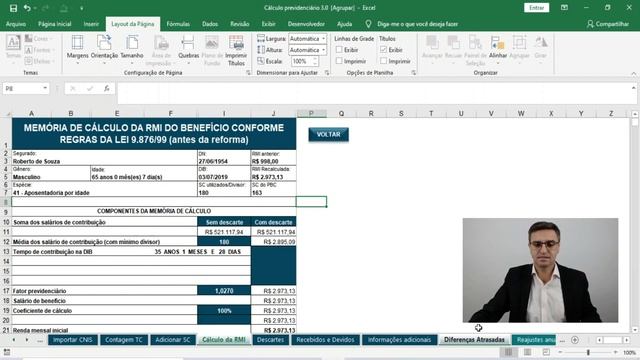Open the Descartes sheet tab
640x360 pixels.
(x=271, y=340)
